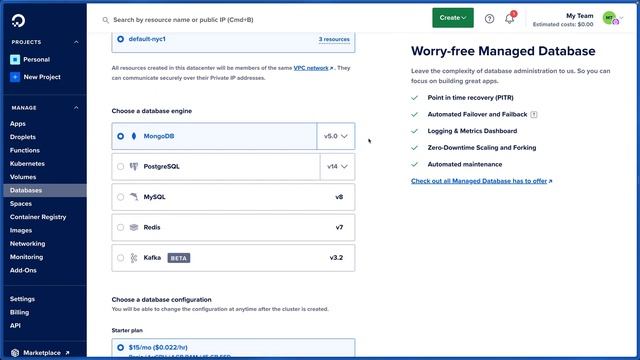This screenshot has height=360, width=640.
Task: Select the Kafka radio button
Action: coord(120,258)
